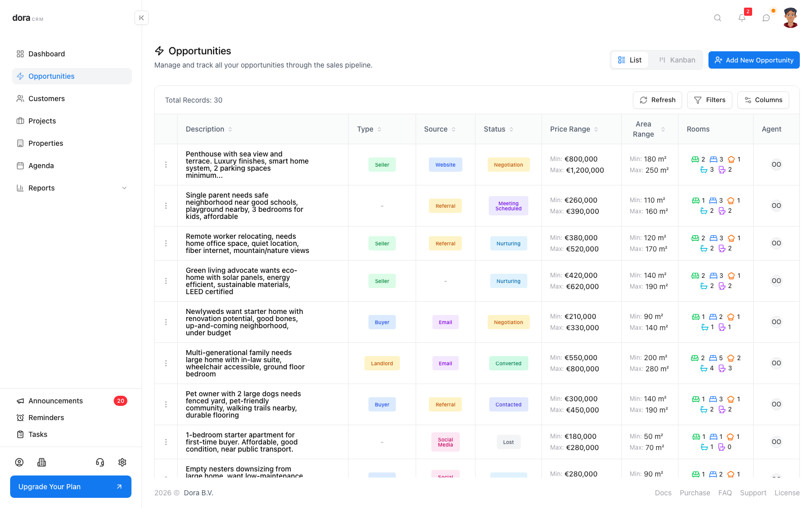Open Properties in sidebar
This screenshot has height=508, width=812.
point(72,143)
